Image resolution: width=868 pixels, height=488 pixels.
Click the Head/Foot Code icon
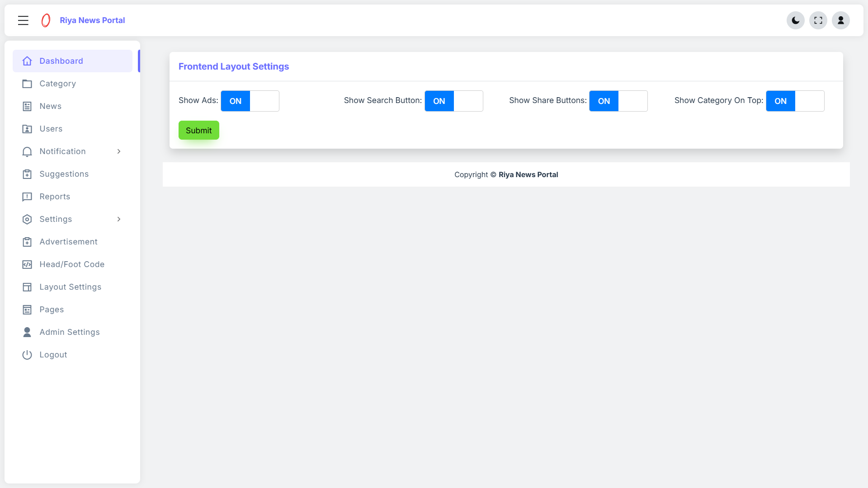[x=27, y=264]
